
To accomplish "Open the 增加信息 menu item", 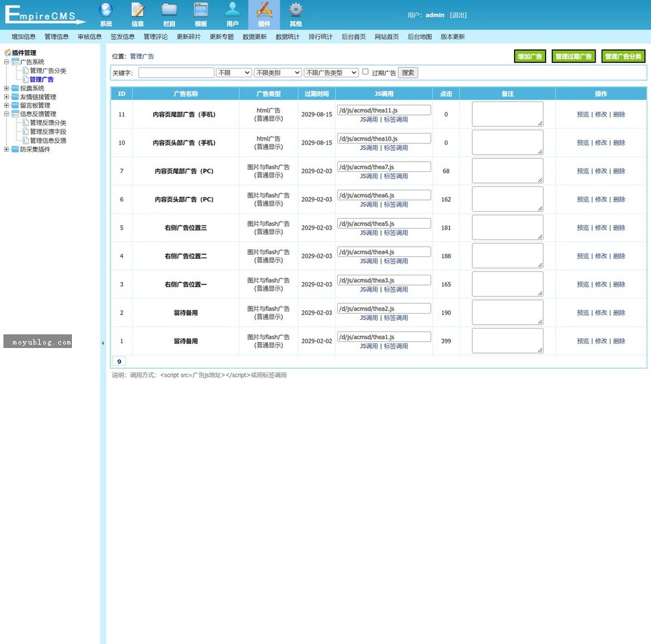I will [x=24, y=36].
